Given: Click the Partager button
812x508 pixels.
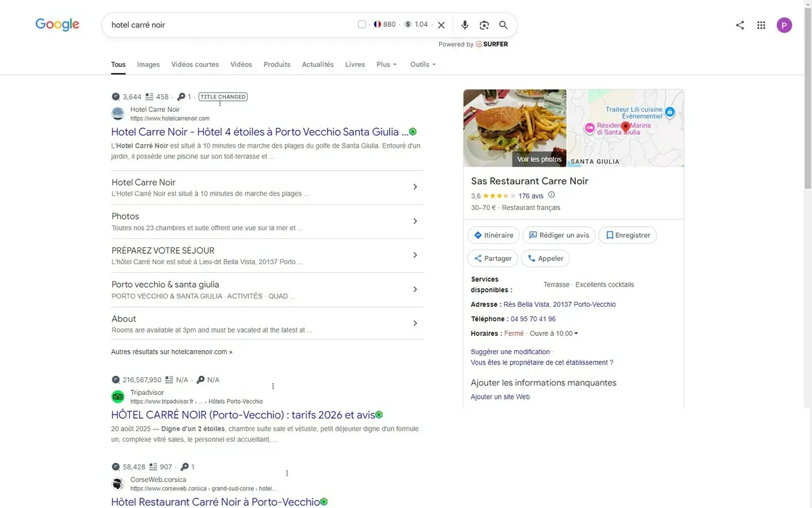Looking at the screenshot, I should click(493, 258).
